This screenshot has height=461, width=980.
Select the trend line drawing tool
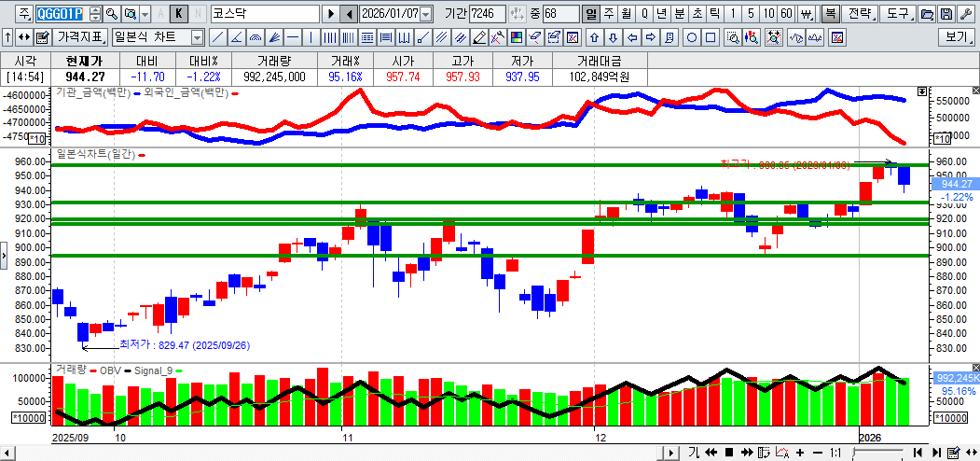pyautogui.click(x=216, y=37)
